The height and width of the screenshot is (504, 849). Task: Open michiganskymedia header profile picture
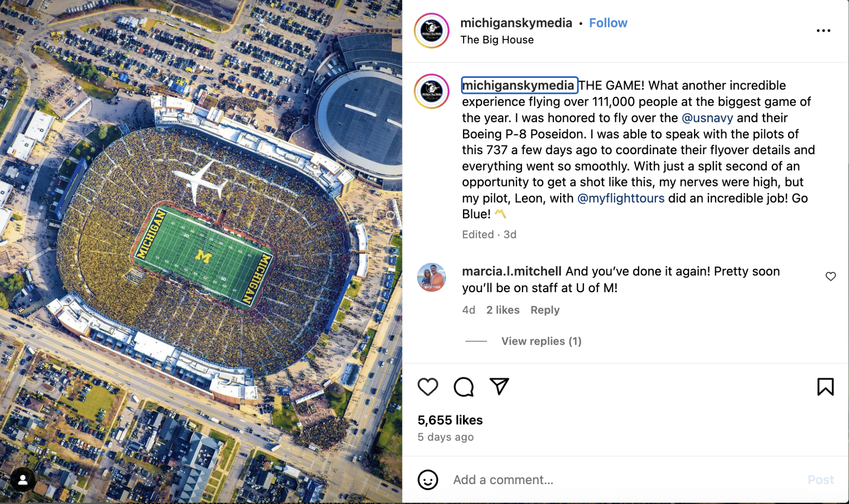pos(432,31)
